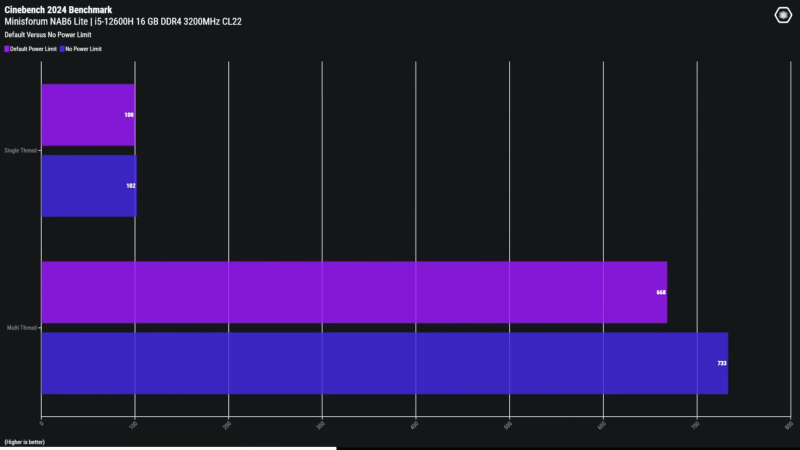The width and height of the screenshot is (800, 450).
Task: Select the Single Thread axis label
Action: click(21, 151)
